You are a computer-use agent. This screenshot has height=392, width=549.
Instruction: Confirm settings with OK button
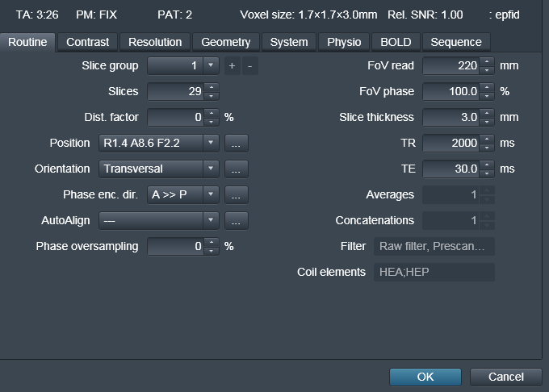(x=425, y=377)
